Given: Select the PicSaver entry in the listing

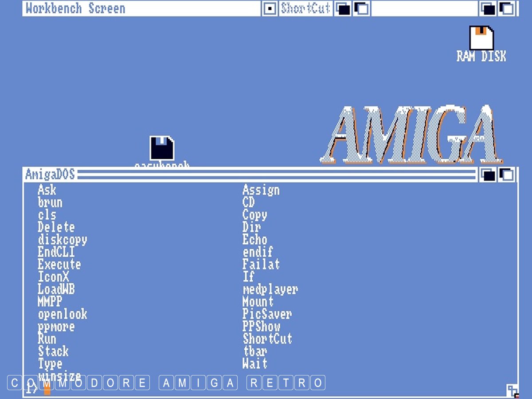Looking at the screenshot, I should (x=267, y=314).
